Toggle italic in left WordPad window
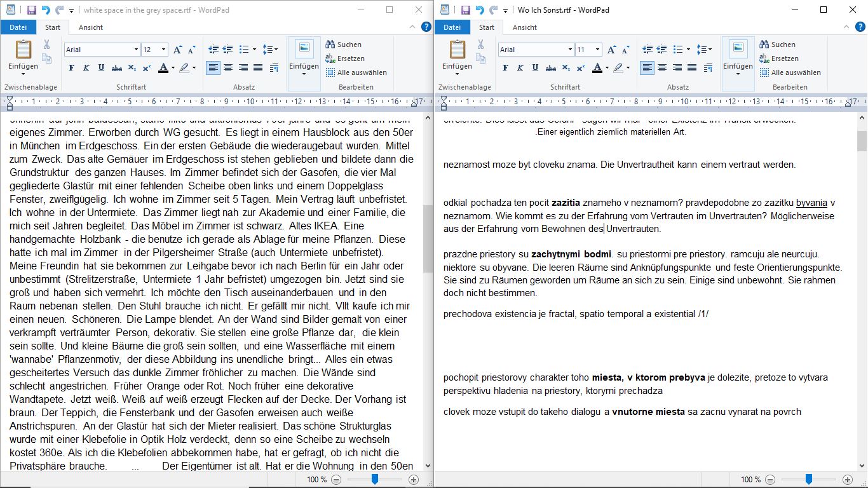868x488 pixels. pyautogui.click(x=86, y=68)
